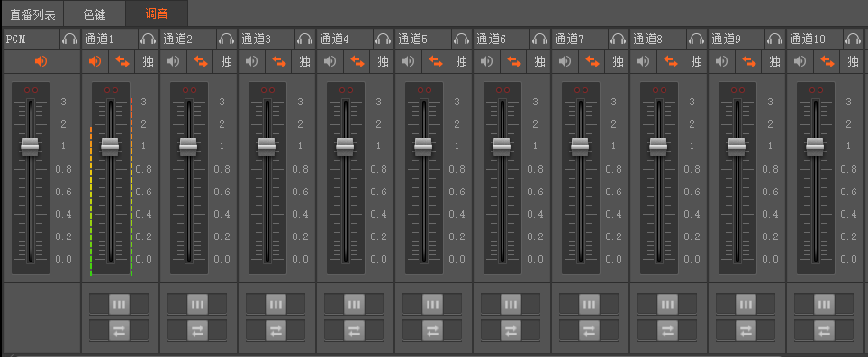Click the speaker icon on 通道4
This screenshot has width=868, height=357.
(x=330, y=61)
